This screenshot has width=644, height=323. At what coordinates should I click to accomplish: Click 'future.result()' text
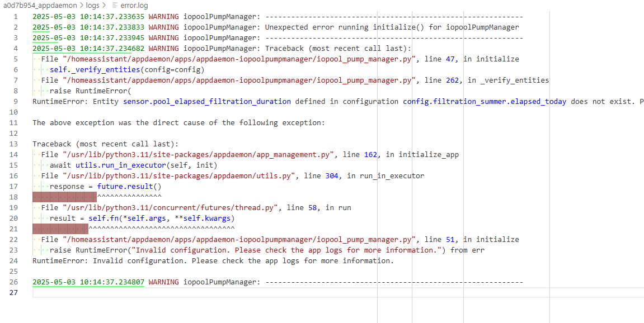pyautogui.click(x=129, y=186)
